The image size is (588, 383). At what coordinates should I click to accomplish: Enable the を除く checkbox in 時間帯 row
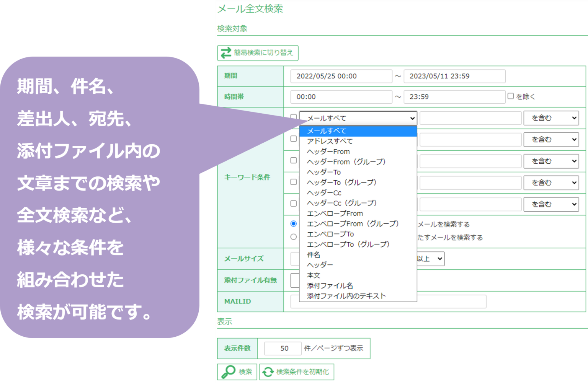pyautogui.click(x=511, y=96)
